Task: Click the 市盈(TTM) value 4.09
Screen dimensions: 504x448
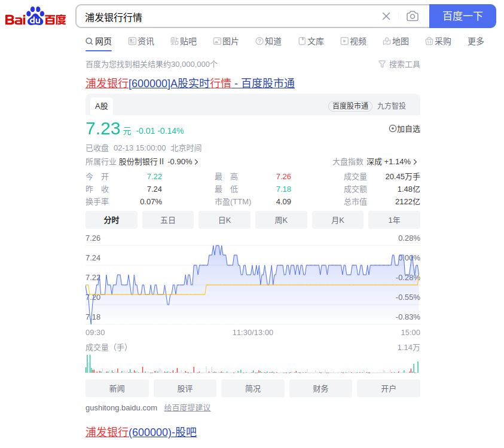Action: [283, 202]
